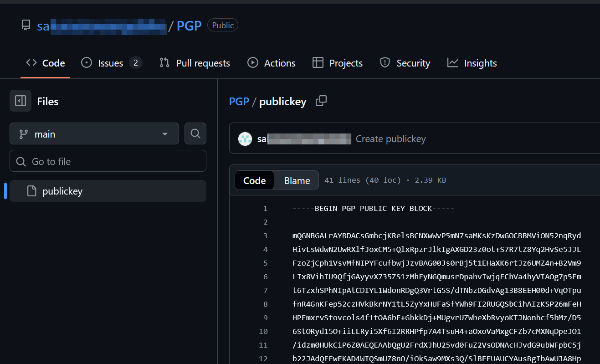The height and width of the screenshot is (364, 600).
Task: Click the PGP breadcrumb link
Action: (x=239, y=101)
